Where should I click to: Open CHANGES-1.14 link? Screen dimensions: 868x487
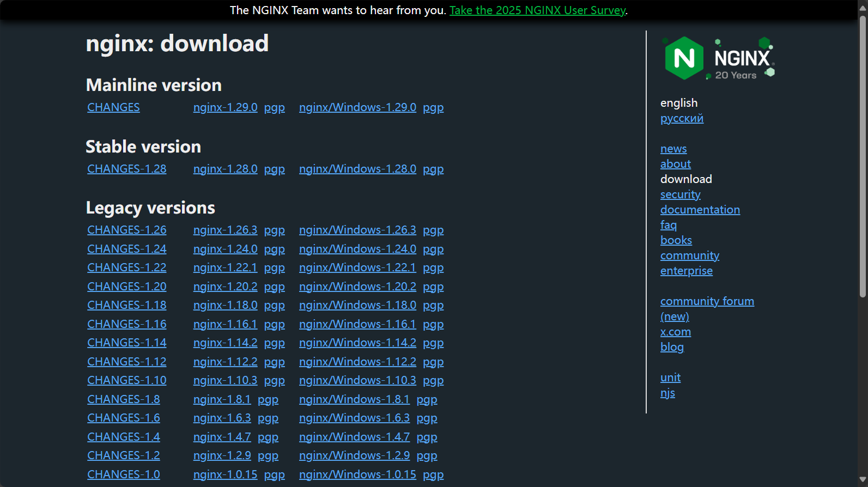(127, 343)
